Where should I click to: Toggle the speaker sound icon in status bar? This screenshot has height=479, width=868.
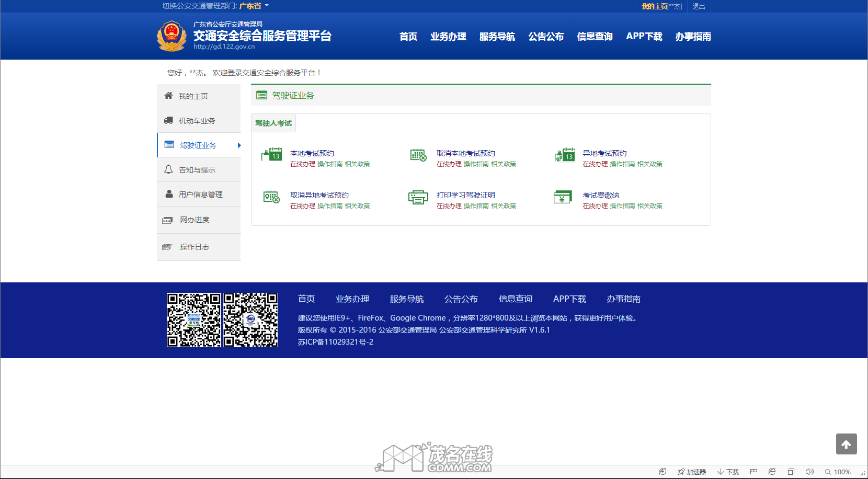[809, 472]
